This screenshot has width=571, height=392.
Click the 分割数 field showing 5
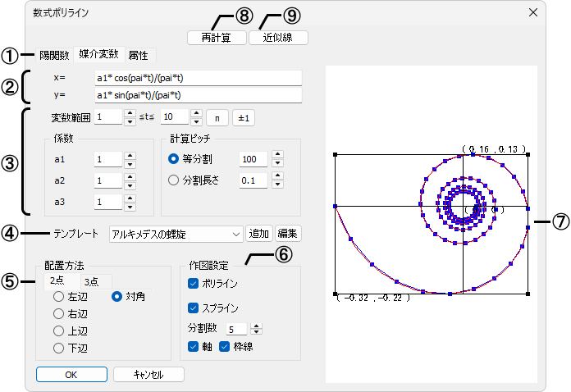tap(236, 330)
